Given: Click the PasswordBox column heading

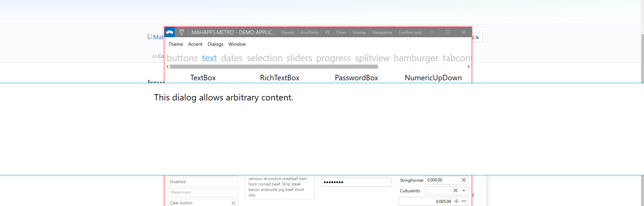Looking at the screenshot, I should click(356, 78).
